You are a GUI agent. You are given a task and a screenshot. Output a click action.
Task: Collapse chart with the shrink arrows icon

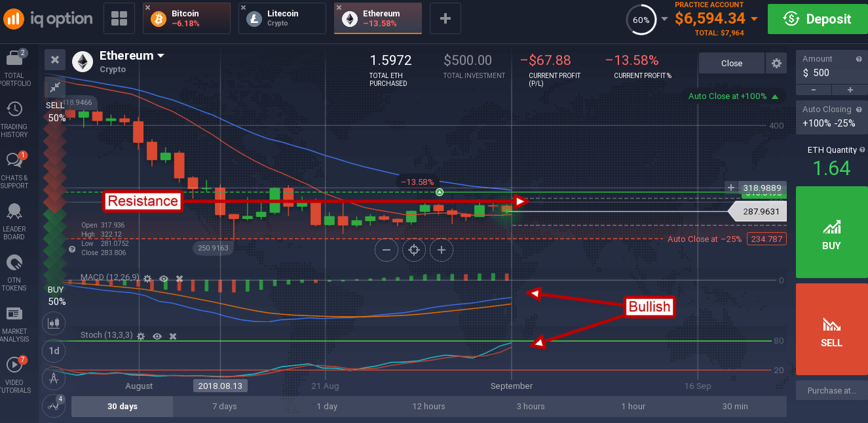(55, 87)
